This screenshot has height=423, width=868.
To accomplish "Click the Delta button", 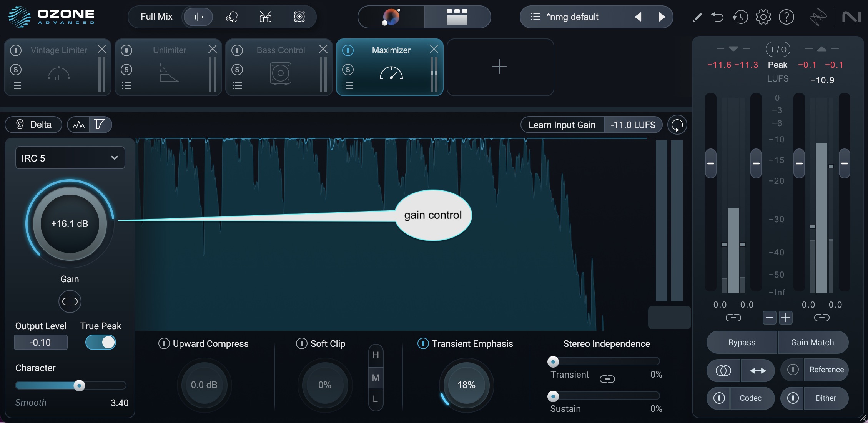I will point(33,125).
